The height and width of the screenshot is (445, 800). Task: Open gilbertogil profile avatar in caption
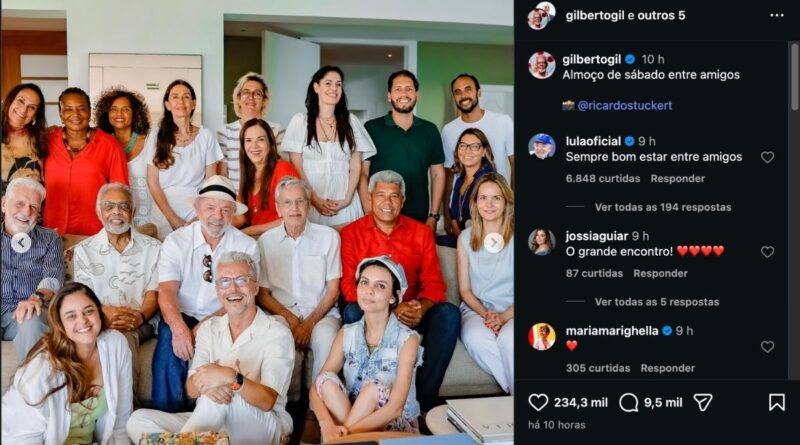coord(541,65)
